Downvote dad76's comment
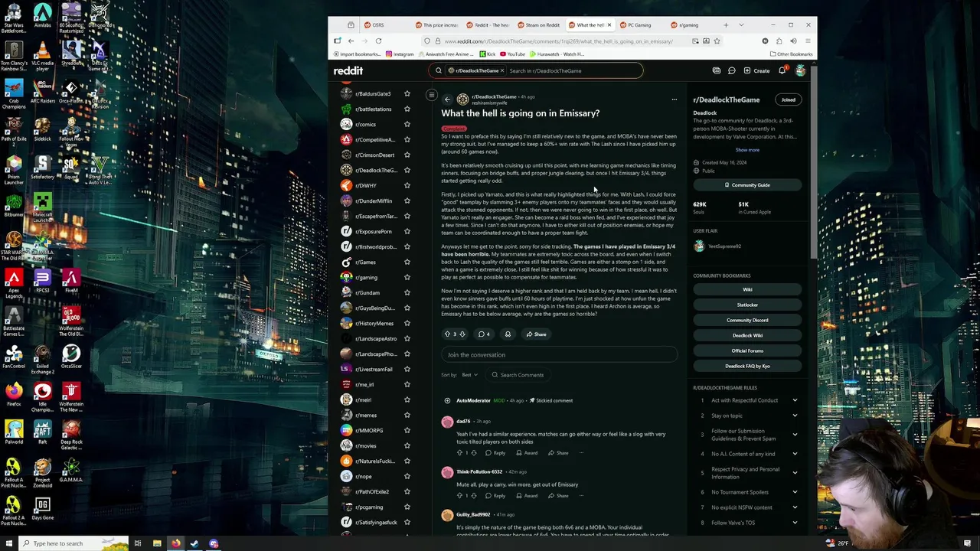 coord(475,453)
